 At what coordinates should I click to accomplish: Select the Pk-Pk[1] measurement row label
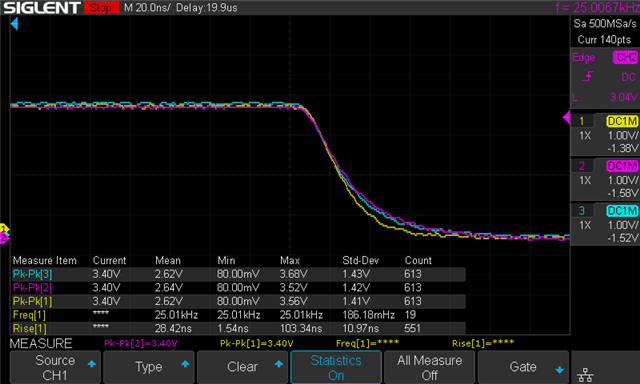32,302
